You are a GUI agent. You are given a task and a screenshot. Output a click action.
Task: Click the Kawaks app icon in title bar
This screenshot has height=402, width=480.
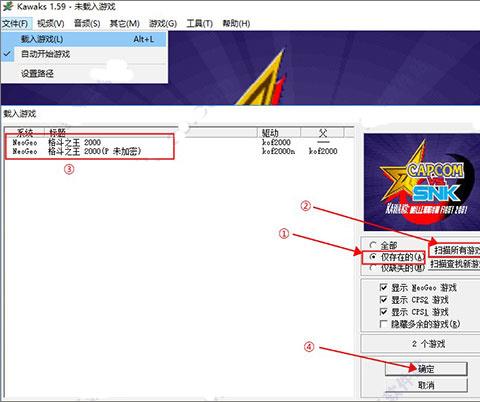coord(8,6)
